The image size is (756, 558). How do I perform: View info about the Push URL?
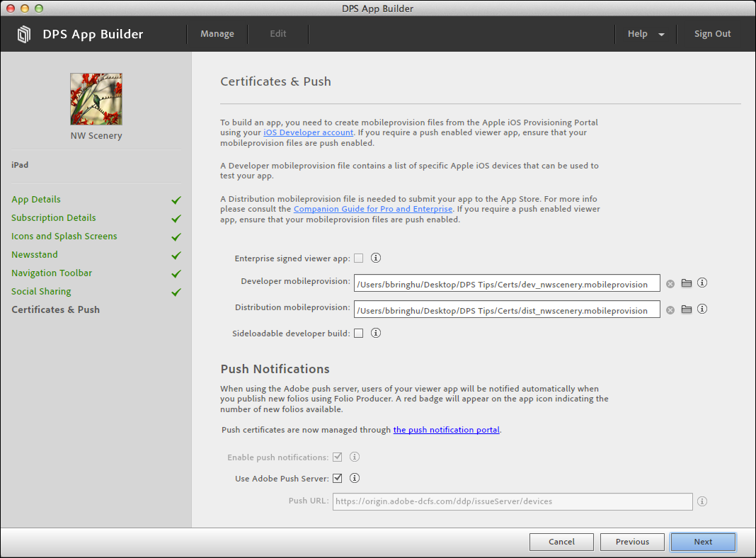point(702,501)
